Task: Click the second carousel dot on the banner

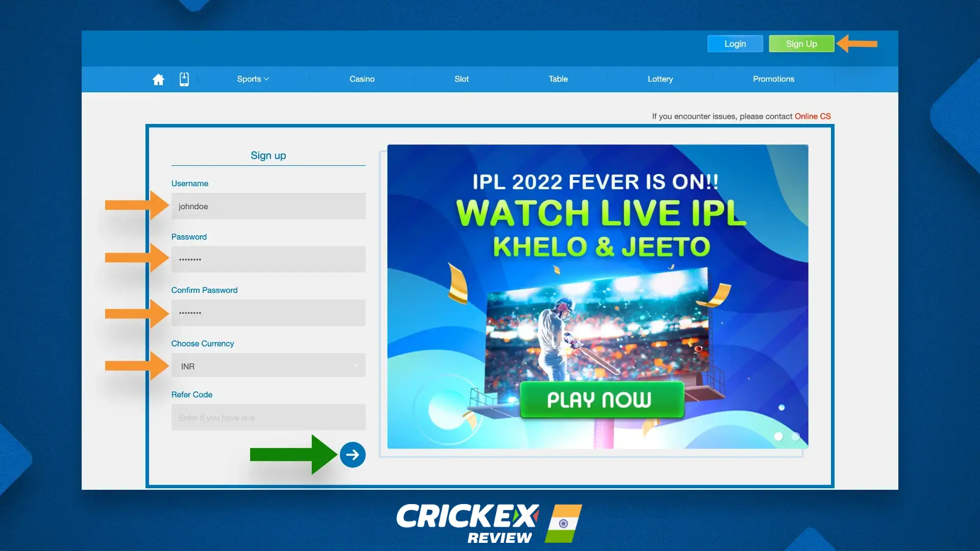Action: pos(795,436)
